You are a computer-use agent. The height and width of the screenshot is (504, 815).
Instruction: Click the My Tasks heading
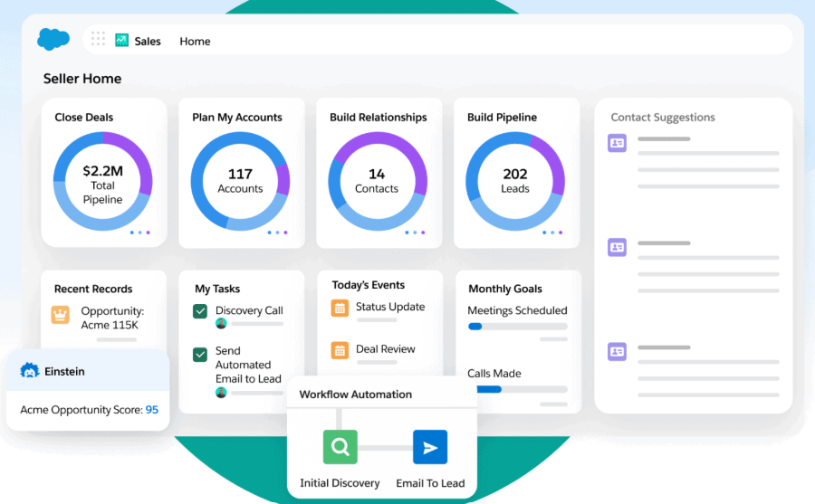[x=217, y=289]
